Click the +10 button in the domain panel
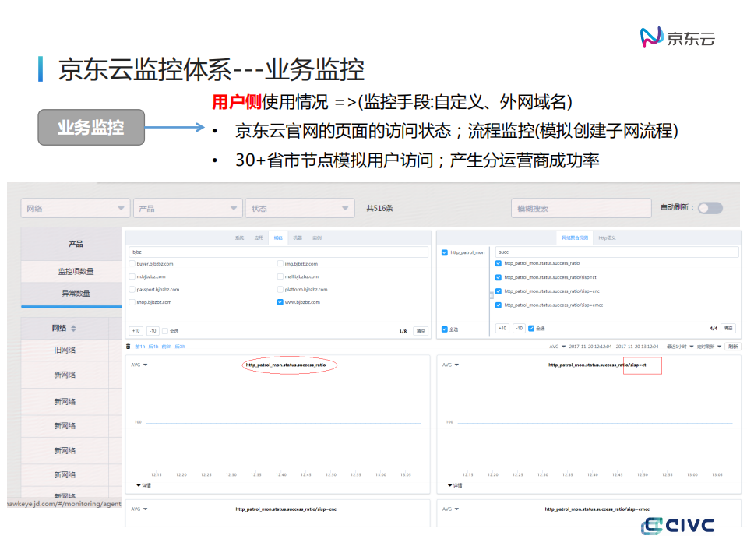 (x=136, y=330)
